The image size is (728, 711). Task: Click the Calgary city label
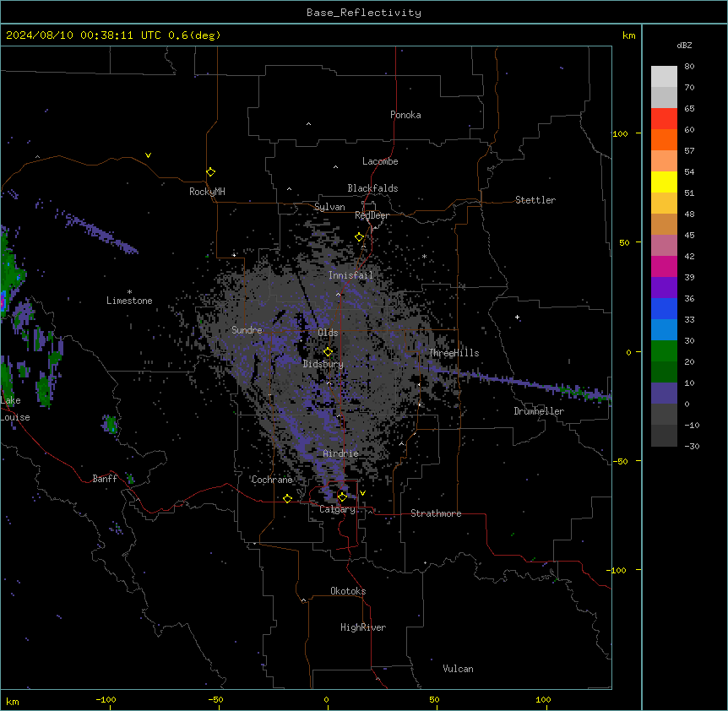338,509
